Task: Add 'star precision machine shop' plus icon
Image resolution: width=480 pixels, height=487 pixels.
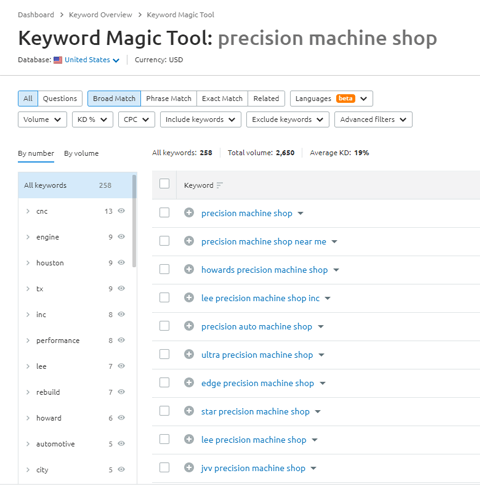Action: pyautogui.click(x=189, y=411)
